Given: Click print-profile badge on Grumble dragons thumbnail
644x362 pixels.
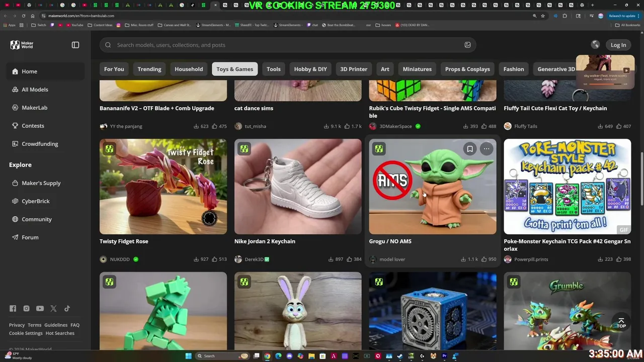Looking at the screenshot, I should 514,282.
